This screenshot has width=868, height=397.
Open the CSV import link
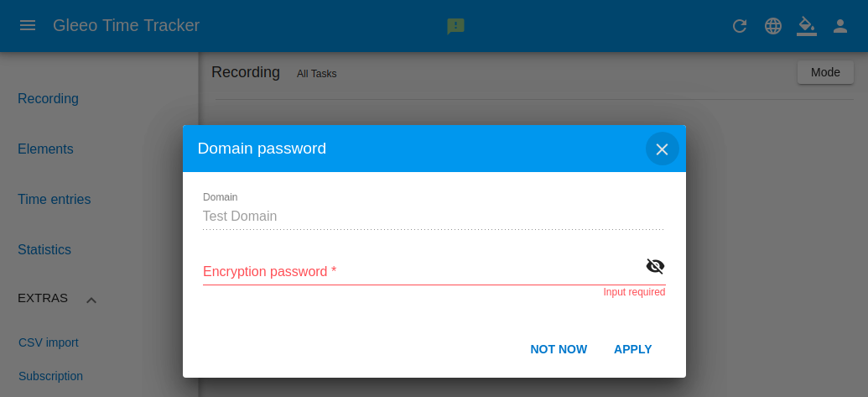[x=48, y=342]
